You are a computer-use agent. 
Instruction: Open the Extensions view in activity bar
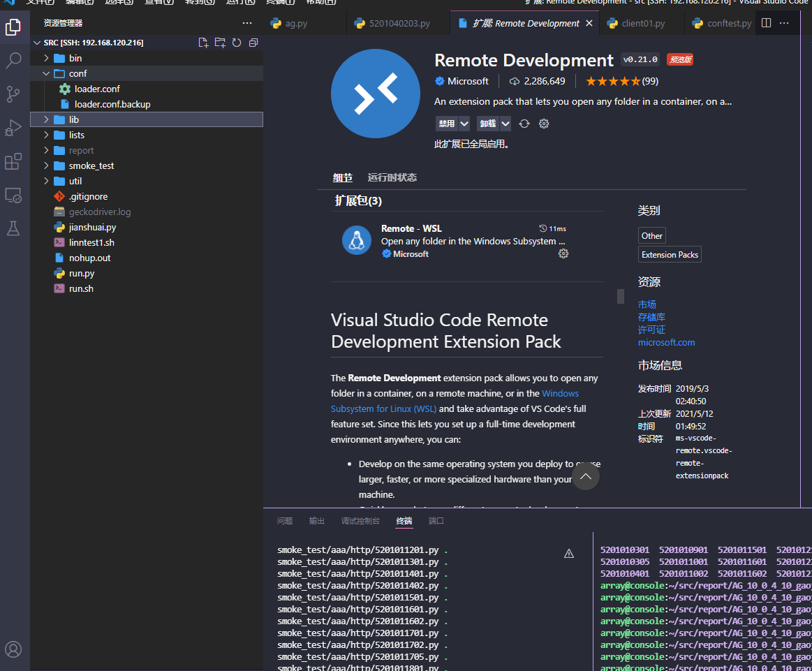pos(13,161)
